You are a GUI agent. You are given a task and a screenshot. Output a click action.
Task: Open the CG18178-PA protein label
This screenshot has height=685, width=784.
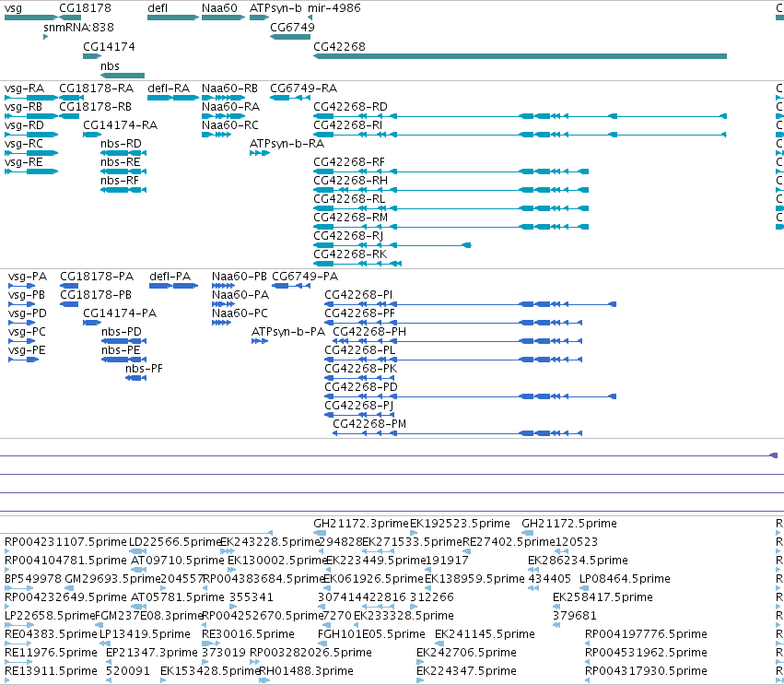coord(97,277)
